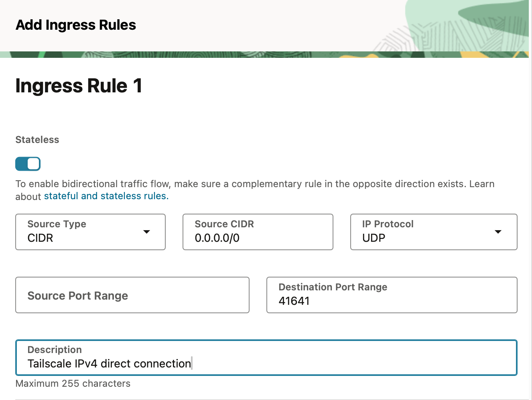Choose a different IP Protocol option
532x400 pixels.
click(433, 232)
